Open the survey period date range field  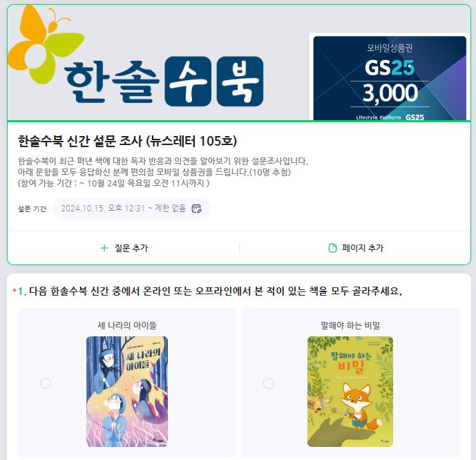click(131, 209)
